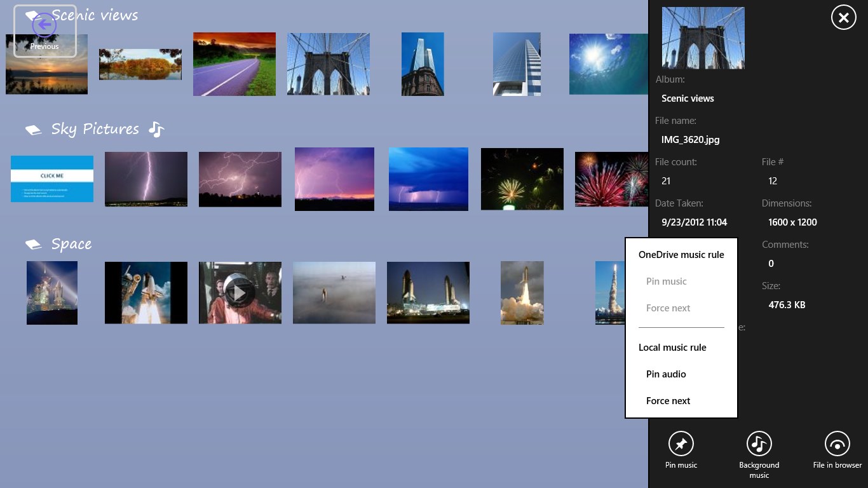
Task: Open Background music note icon
Action: (x=759, y=444)
